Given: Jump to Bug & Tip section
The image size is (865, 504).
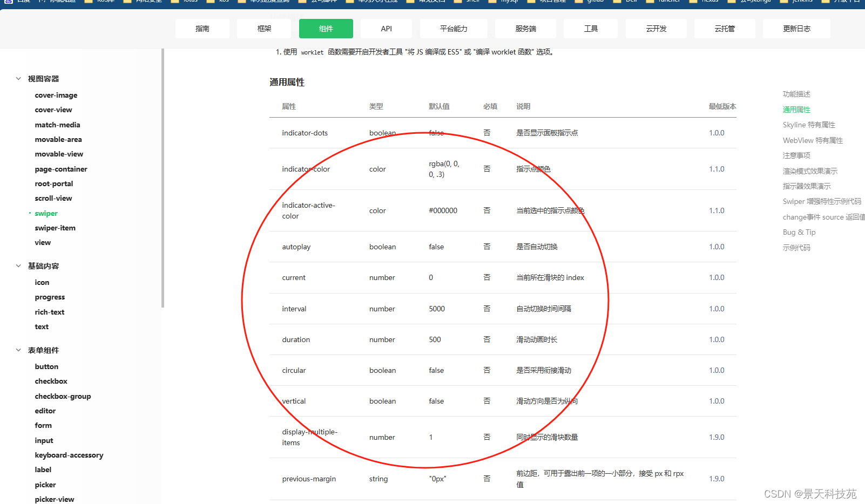Looking at the screenshot, I should click(799, 232).
